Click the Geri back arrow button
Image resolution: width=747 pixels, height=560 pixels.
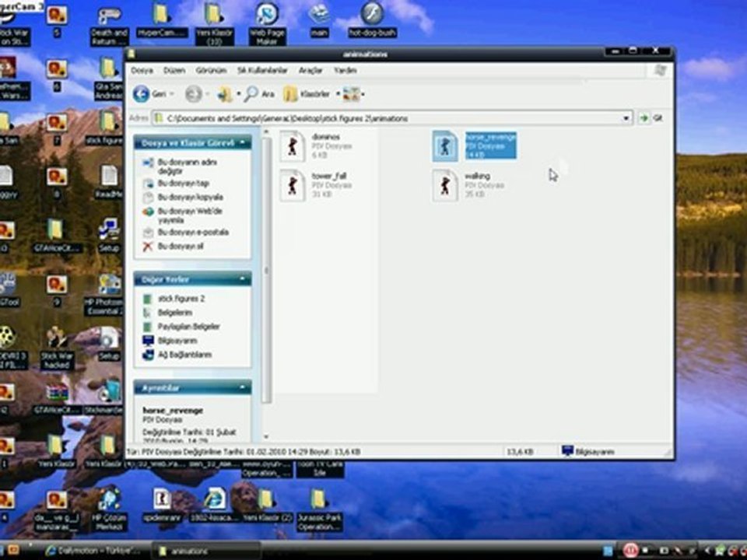pos(141,94)
